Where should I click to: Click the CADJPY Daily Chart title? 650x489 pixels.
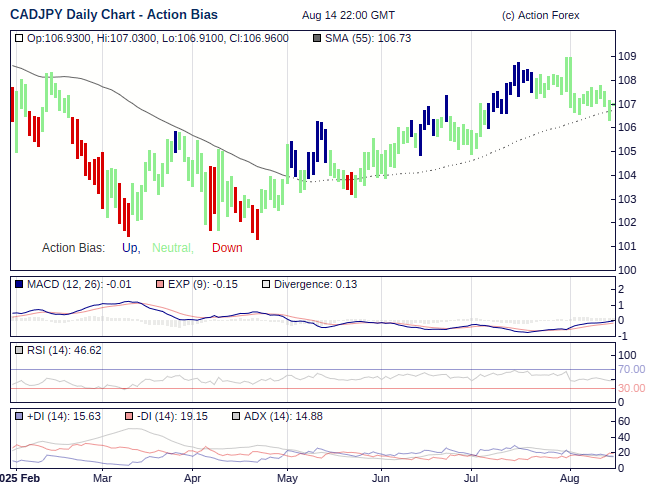114,15
